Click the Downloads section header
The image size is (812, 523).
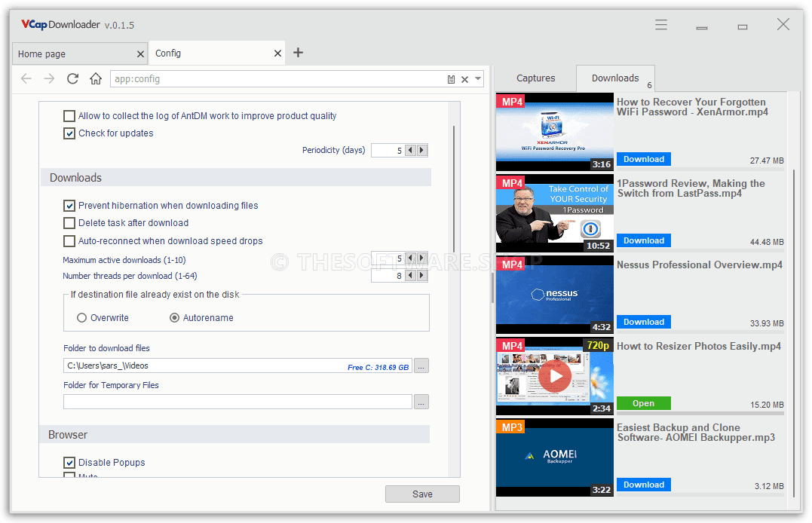[x=236, y=178]
